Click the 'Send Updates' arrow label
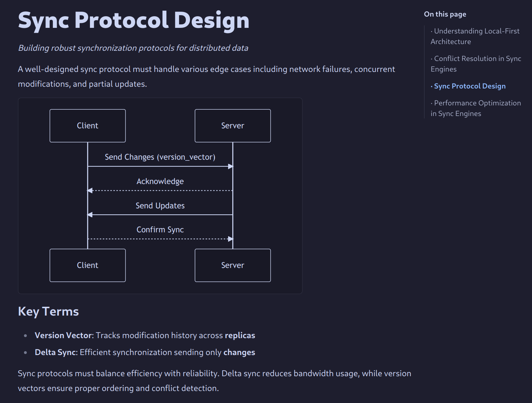 [x=160, y=206]
